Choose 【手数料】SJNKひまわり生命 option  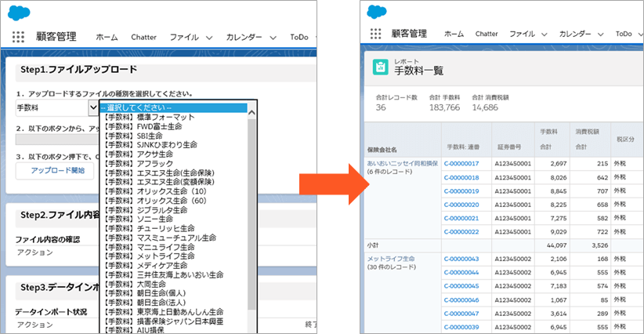click(174, 144)
